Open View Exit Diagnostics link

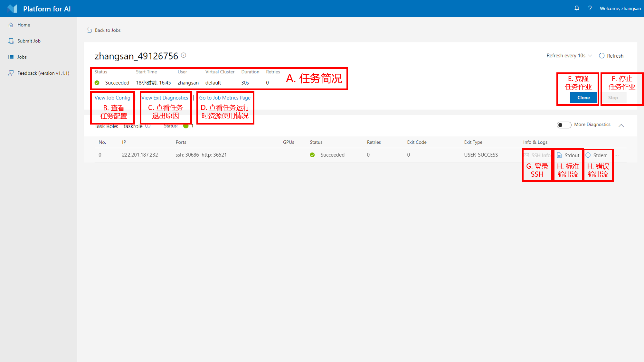coord(165,98)
